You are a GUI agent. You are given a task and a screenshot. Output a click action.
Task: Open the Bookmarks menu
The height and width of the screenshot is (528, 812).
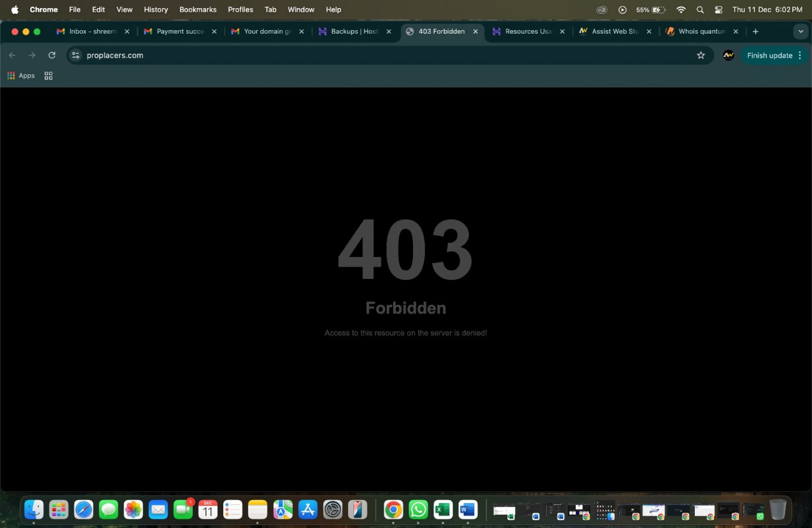(198, 9)
